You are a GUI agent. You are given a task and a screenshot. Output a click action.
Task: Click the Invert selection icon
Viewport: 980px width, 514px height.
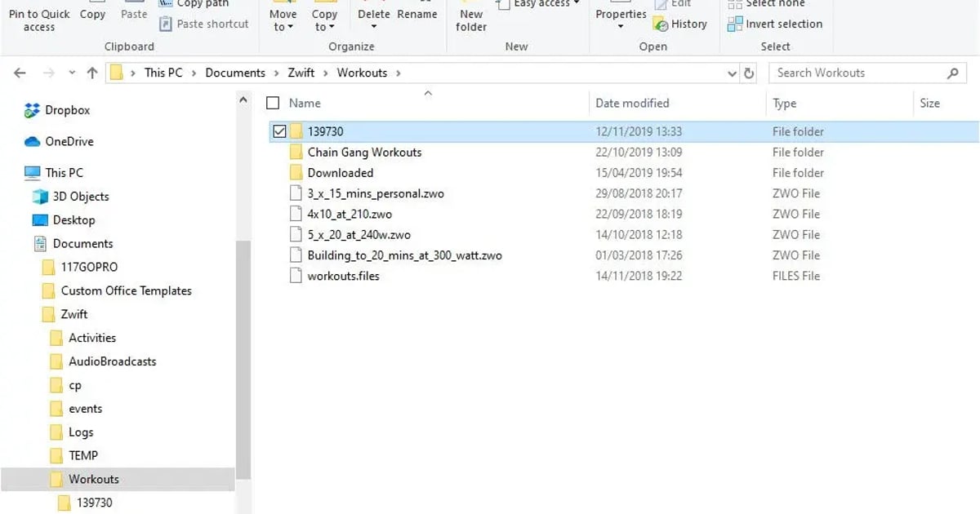735,24
